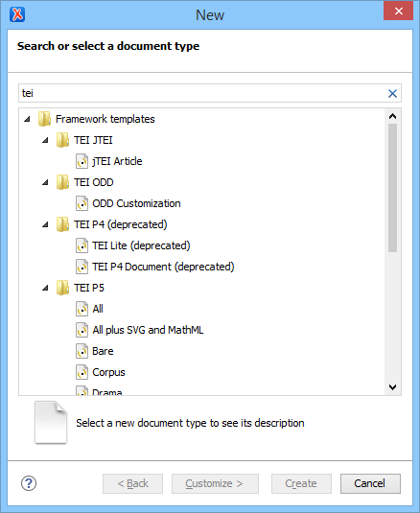
Task: Click the All plus SVG and MathML file icon
Action: 82,330
